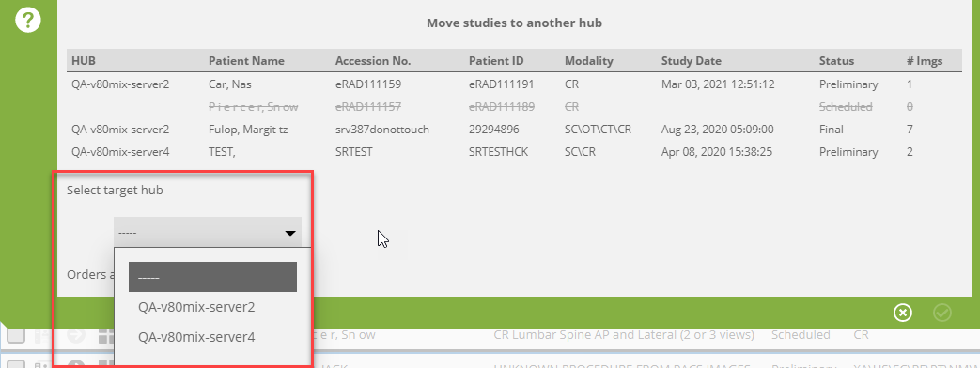980x368 pixels.
Task: Confirm the move with the checkmark icon
Action: [x=941, y=313]
